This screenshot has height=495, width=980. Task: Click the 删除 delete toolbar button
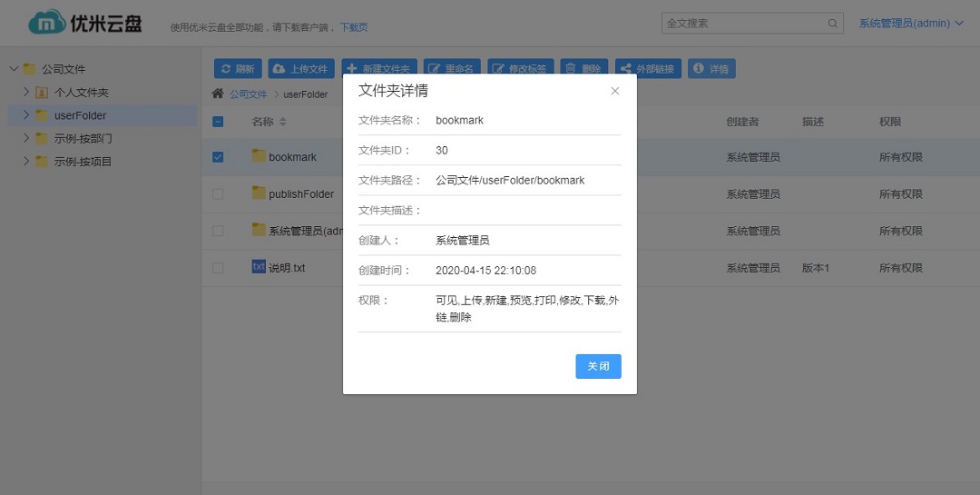point(584,69)
